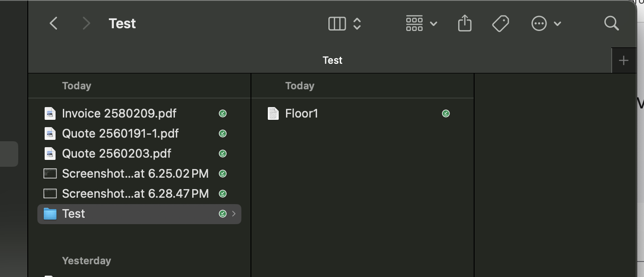Click the Floor1 document icon

(x=273, y=113)
